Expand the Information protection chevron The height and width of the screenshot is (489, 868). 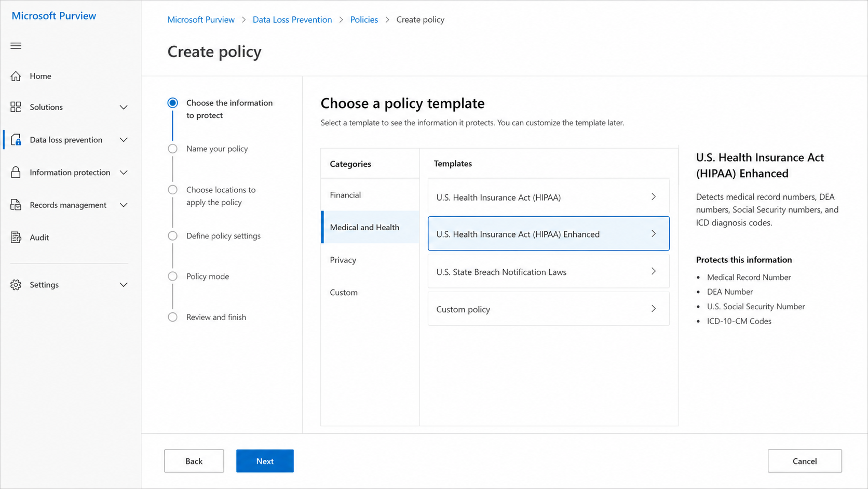click(124, 173)
